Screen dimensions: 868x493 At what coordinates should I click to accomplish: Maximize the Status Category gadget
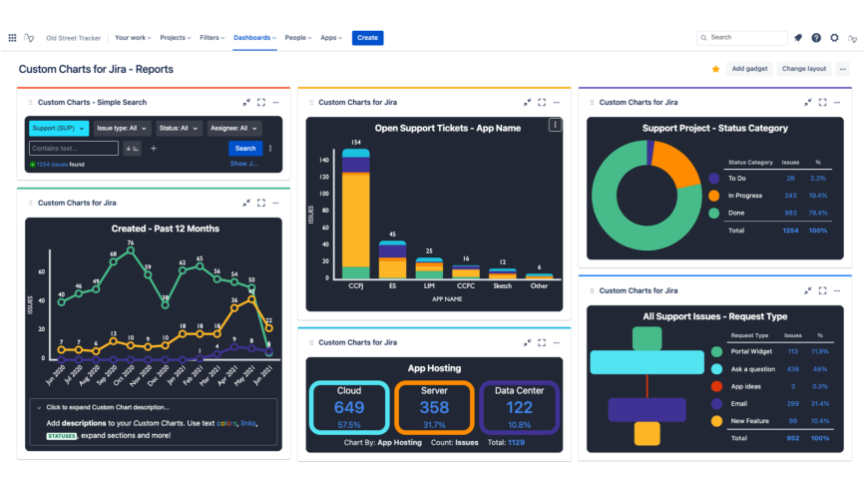(x=823, y=102)
